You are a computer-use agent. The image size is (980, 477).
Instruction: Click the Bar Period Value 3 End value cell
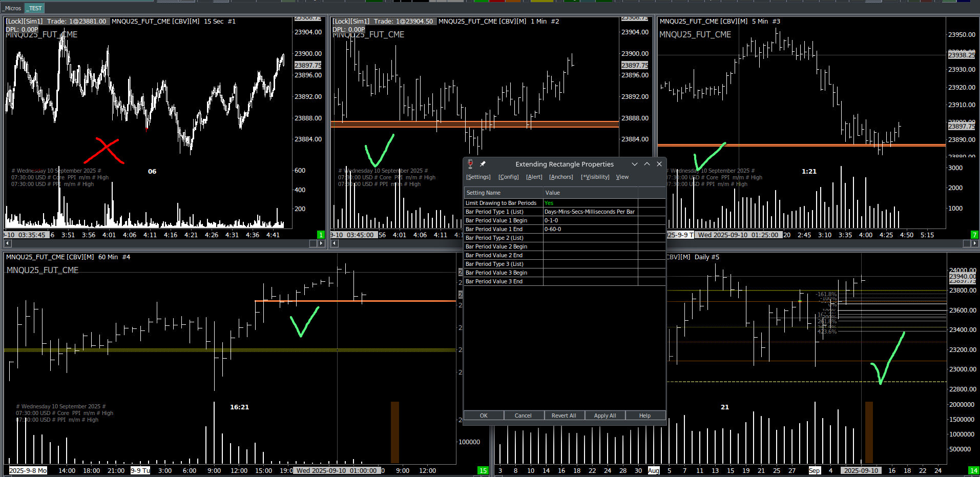pyautogui.click(x=590, y=281)
